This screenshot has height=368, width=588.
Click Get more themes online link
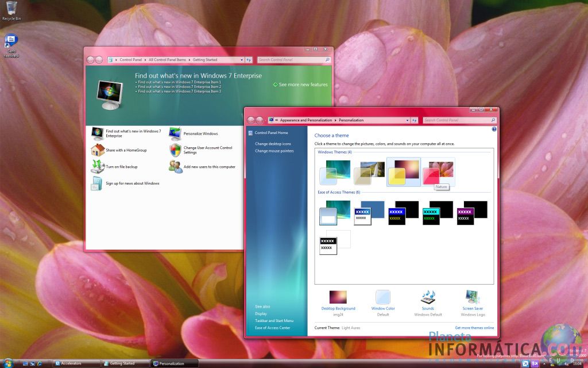coord(474,328)
